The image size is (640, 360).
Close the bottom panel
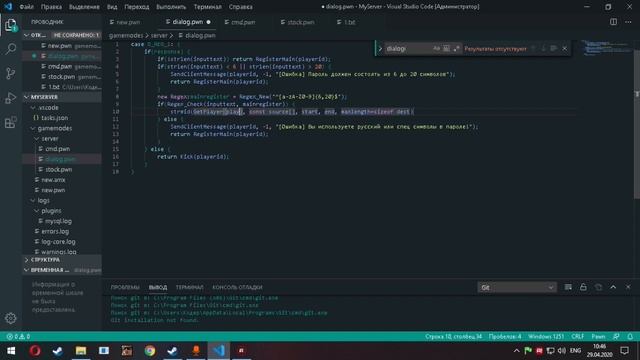click(628, 287)
